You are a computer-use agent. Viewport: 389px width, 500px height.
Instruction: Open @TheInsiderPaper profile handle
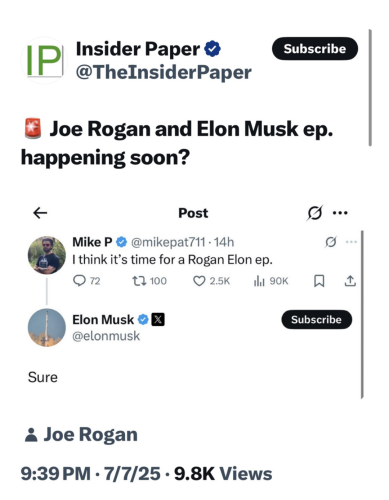[x=164, y=72]
